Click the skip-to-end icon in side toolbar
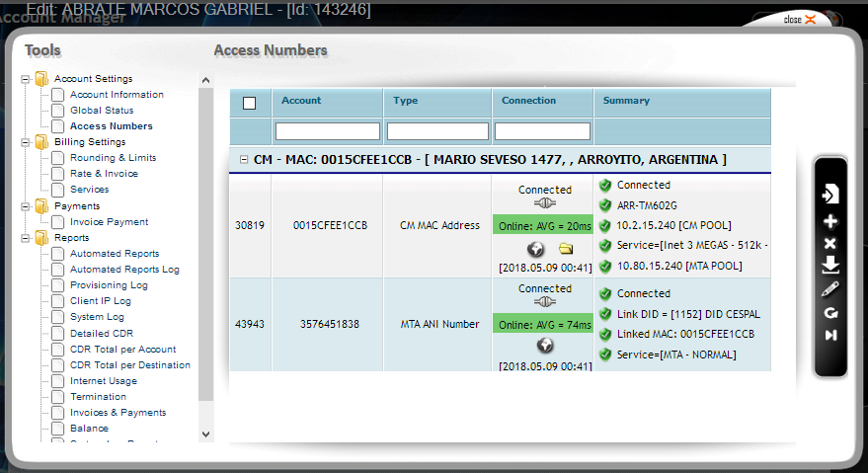Viewport: 868px width, 473px height. (830, 335)
